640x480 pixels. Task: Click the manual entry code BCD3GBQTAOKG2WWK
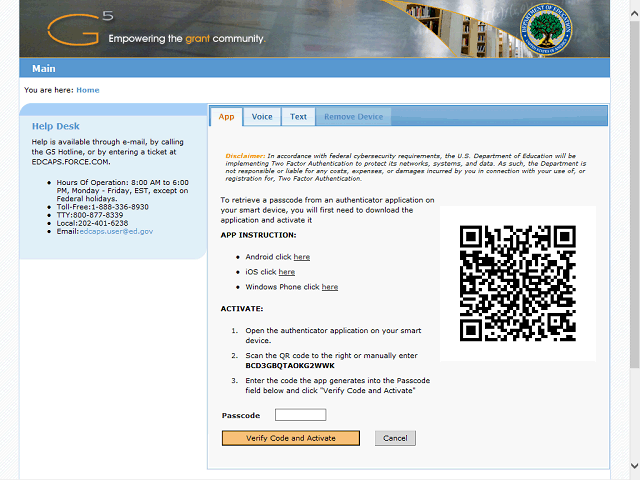tap(289, 366)
